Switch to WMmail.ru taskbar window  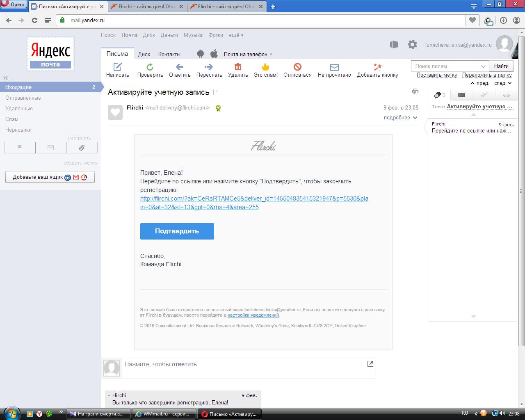pos(164,414)
